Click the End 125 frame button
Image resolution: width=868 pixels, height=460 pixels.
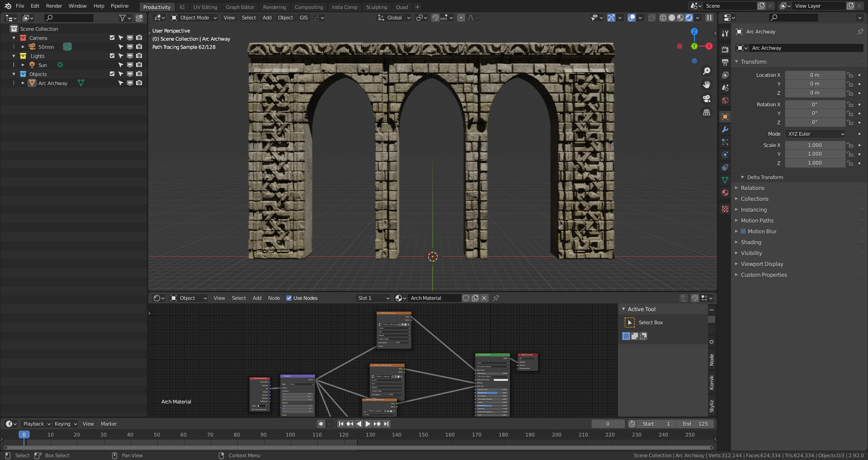695,423
